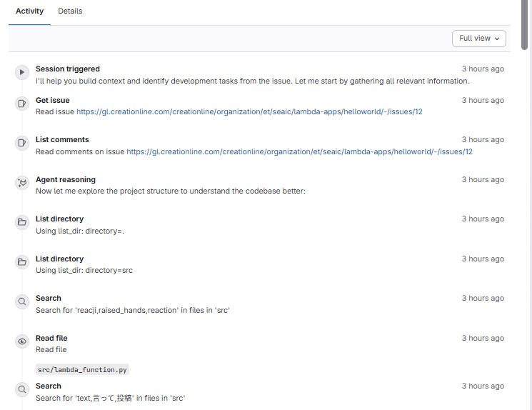This screenshot has width=532, height=410.
Task: Click the Session triggered heading
Action: (68, 69)
